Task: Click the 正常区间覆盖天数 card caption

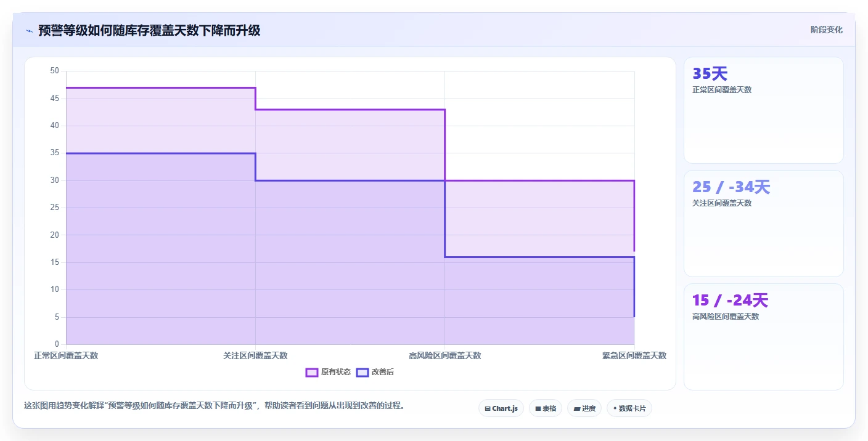Action: click(x=722, y=90)
